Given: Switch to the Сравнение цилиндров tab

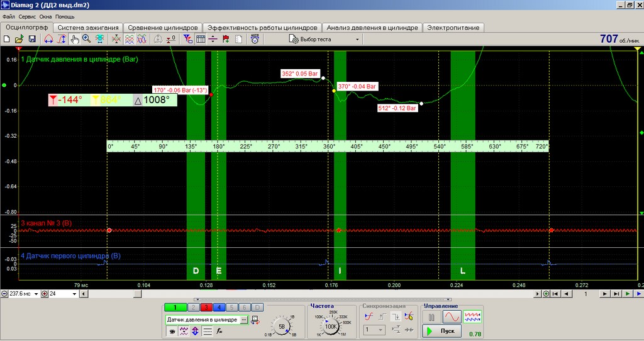Looking at the screenshot, I should tap(163, 28).
